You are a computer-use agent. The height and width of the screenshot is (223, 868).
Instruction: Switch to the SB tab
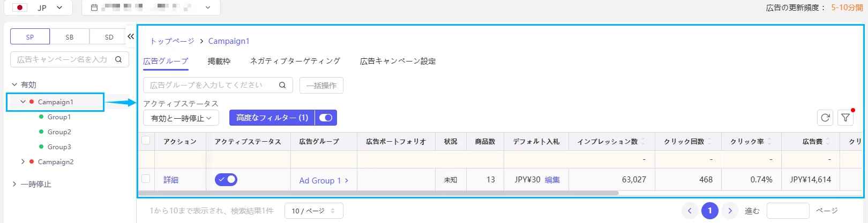pyautogui.click(x=70, y=37)
